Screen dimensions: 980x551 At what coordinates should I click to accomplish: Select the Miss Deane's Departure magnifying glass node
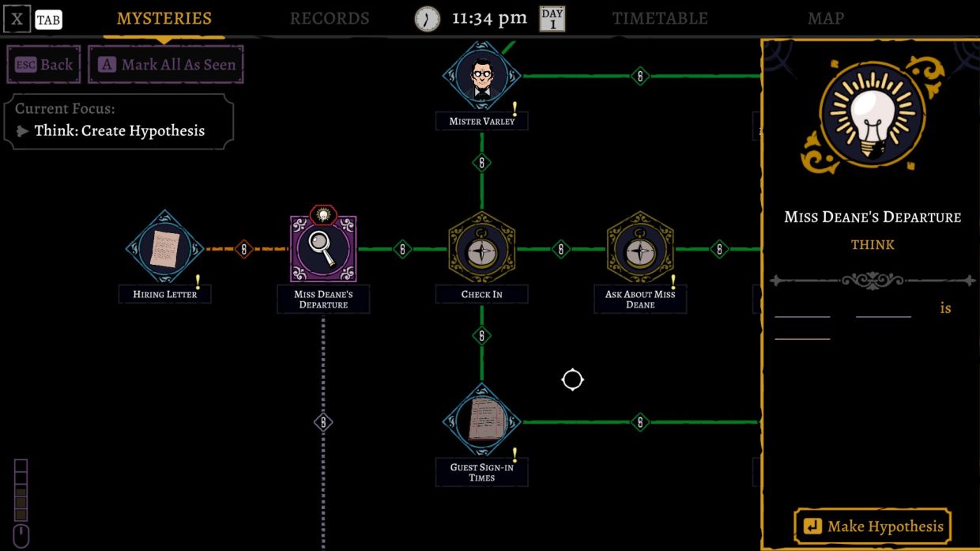(x=323, y=247)
